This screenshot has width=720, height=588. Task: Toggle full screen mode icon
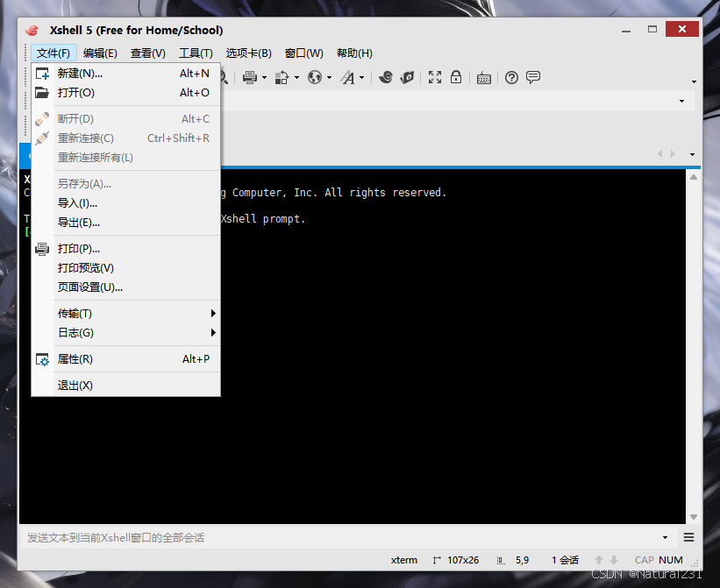435,77
